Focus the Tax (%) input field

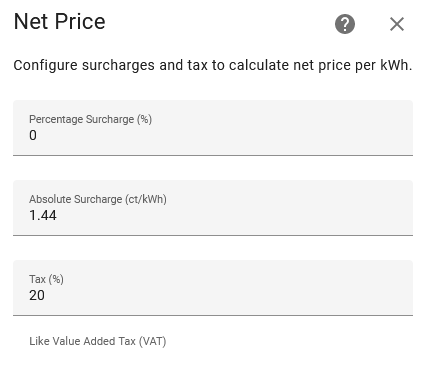coord(213,288)
